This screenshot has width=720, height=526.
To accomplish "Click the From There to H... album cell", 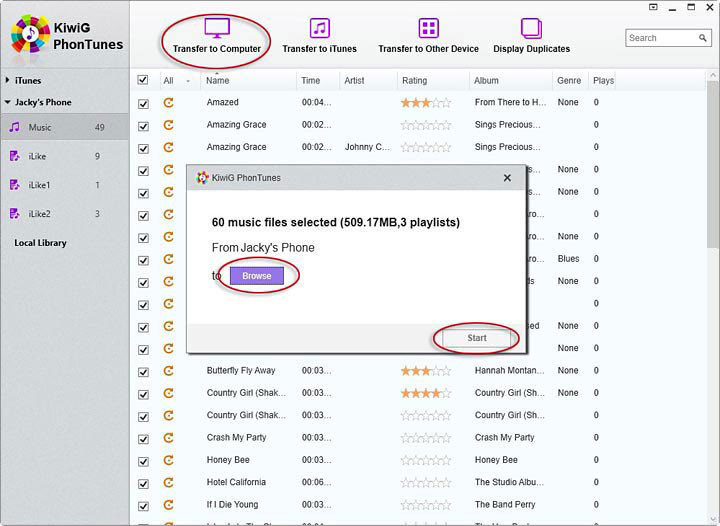I will 510,102.
